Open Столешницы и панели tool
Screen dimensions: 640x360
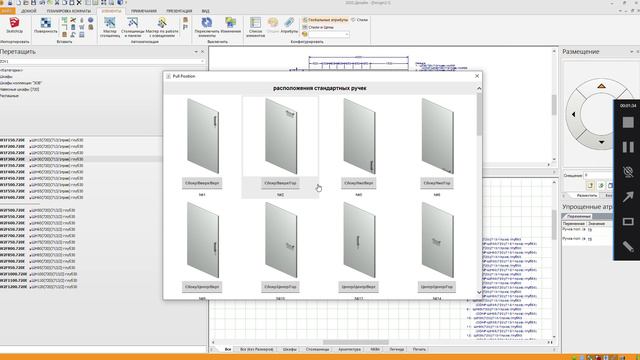pos(133,27)
